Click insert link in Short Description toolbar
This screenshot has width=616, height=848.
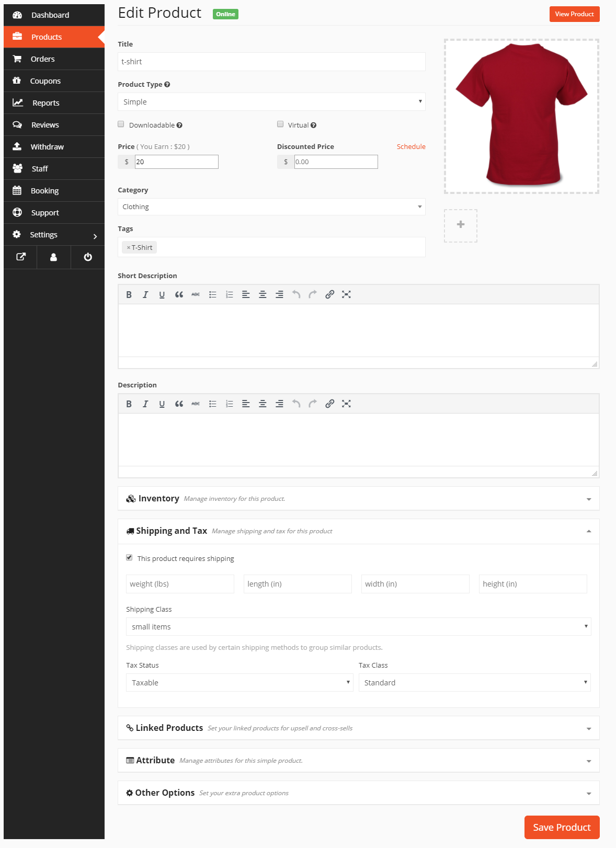[329, 294]
